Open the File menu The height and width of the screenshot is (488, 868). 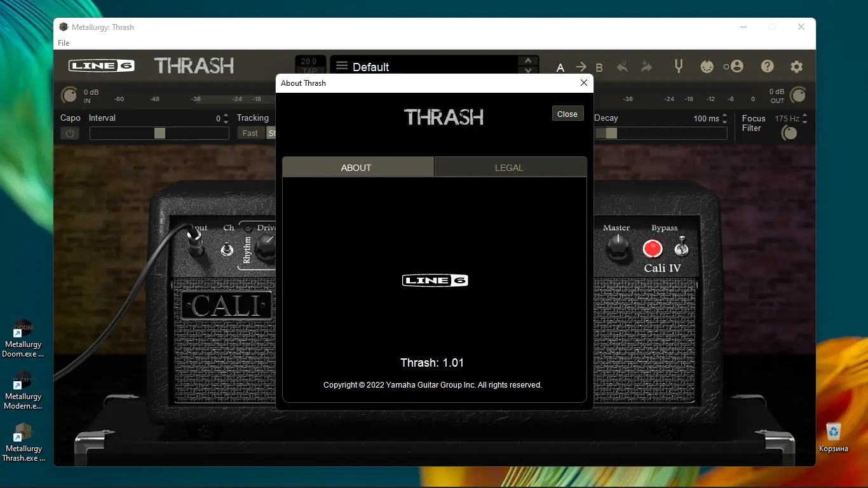pyautogui.click(x=64, y=43)
